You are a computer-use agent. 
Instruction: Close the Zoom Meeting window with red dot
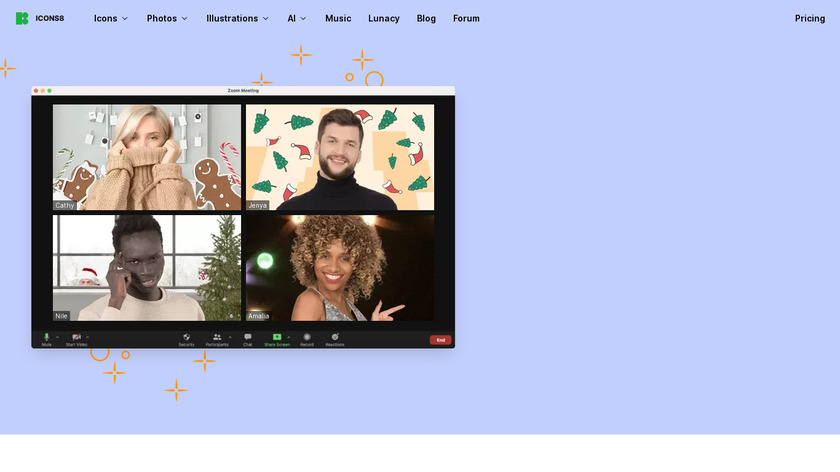pyautogui.click(x=36, y=91)
